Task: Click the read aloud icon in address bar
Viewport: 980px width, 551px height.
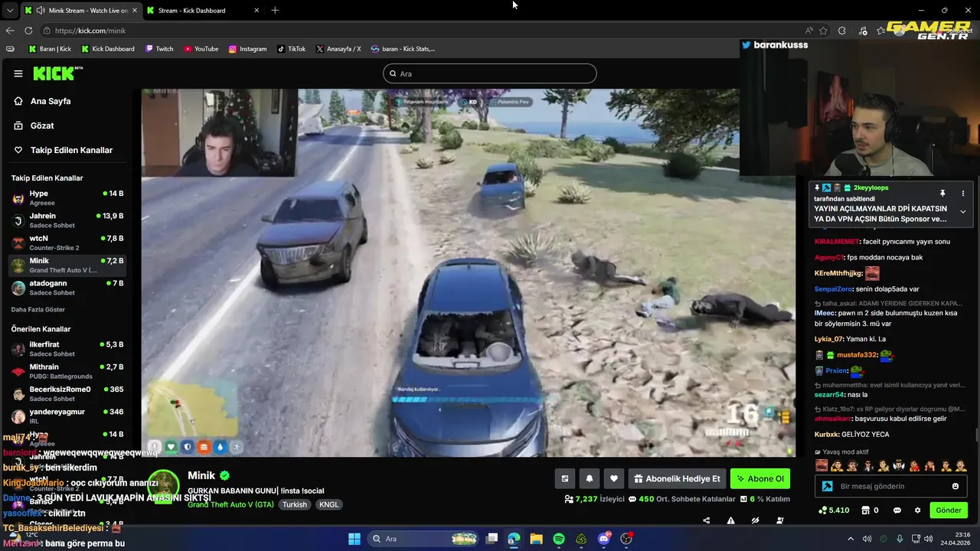Action: pos(809,31)
